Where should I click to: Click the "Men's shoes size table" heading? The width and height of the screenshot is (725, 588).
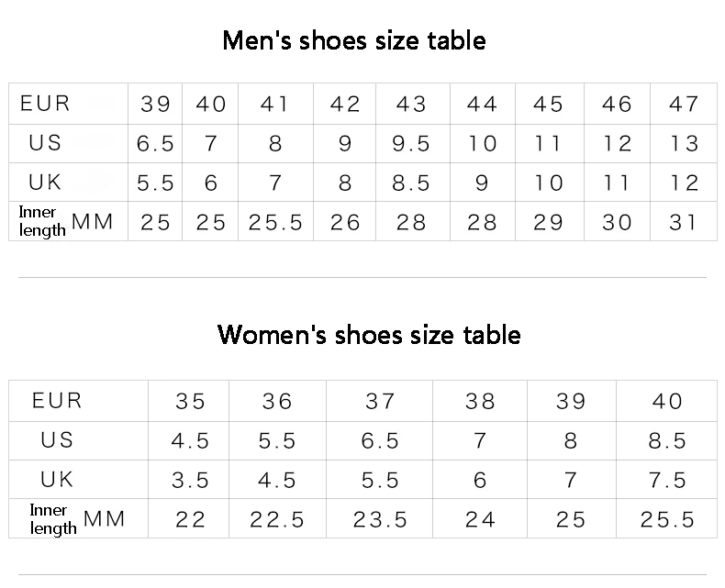[x=354, y=41]
